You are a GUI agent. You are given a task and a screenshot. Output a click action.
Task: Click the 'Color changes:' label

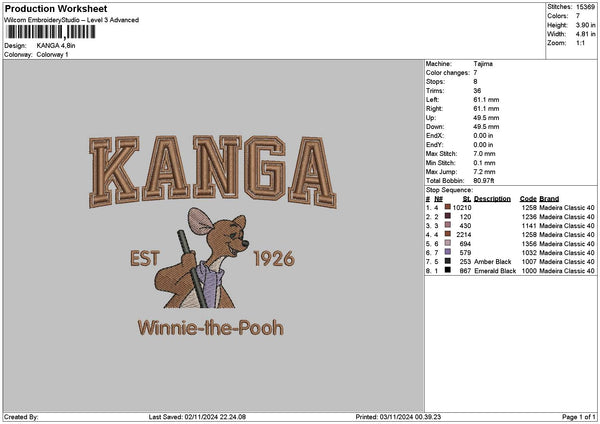click(x=448, y=73)
